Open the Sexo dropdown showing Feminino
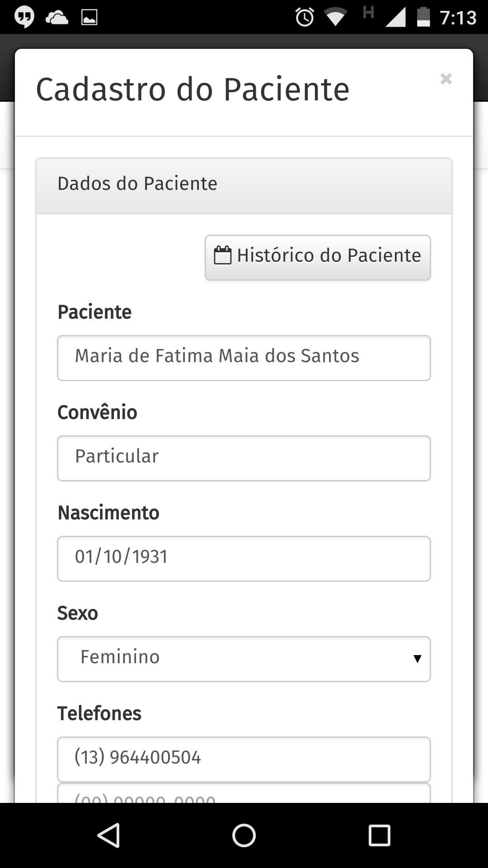Viewport: 488px width, 868px height. [x=244, y=659]
